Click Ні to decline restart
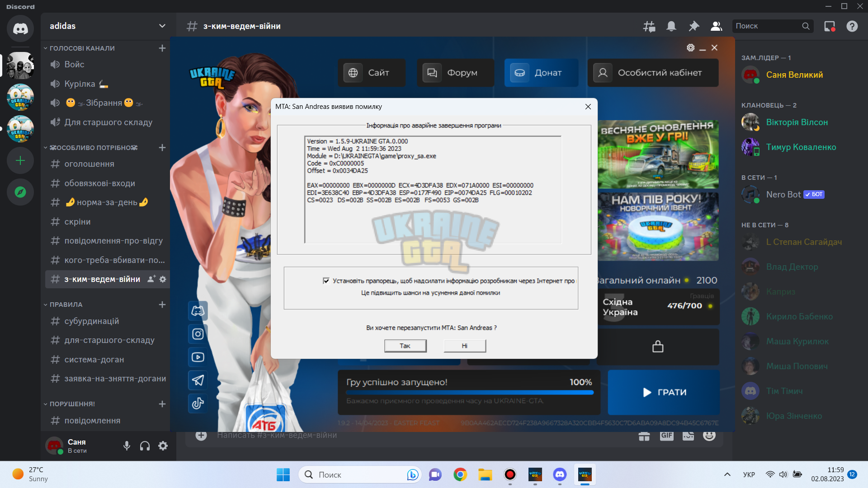The image size is (868, 488). [465, 346]
